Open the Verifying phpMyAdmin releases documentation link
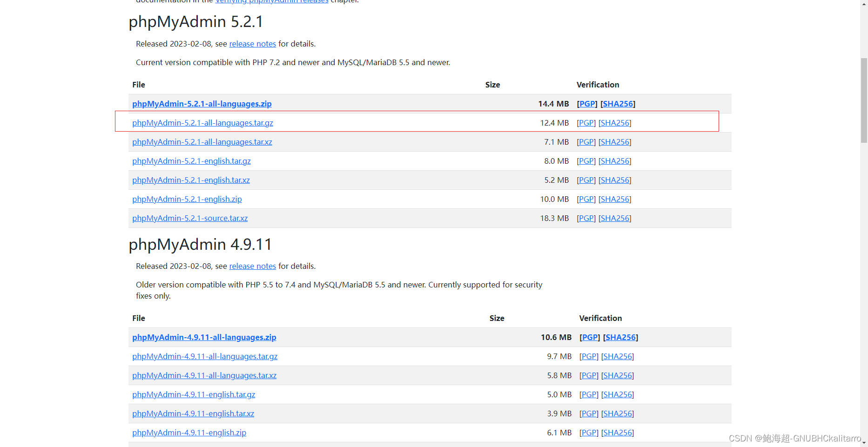 click(271, 2)
